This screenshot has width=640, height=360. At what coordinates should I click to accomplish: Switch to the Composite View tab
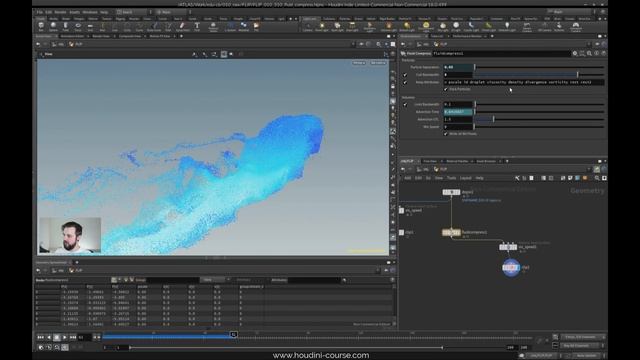coord(130,36)
